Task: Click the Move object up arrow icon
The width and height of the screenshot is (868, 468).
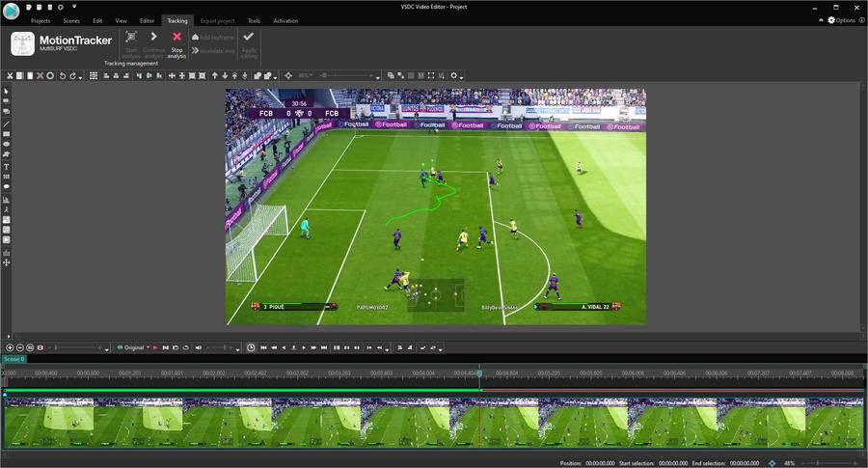Action: click(215, 76)
